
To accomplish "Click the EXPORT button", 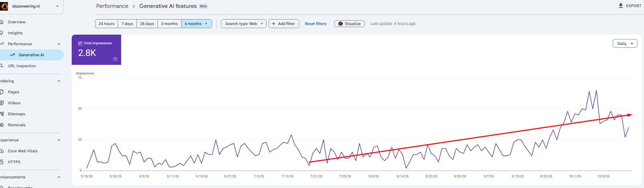I will coord(630,6).
